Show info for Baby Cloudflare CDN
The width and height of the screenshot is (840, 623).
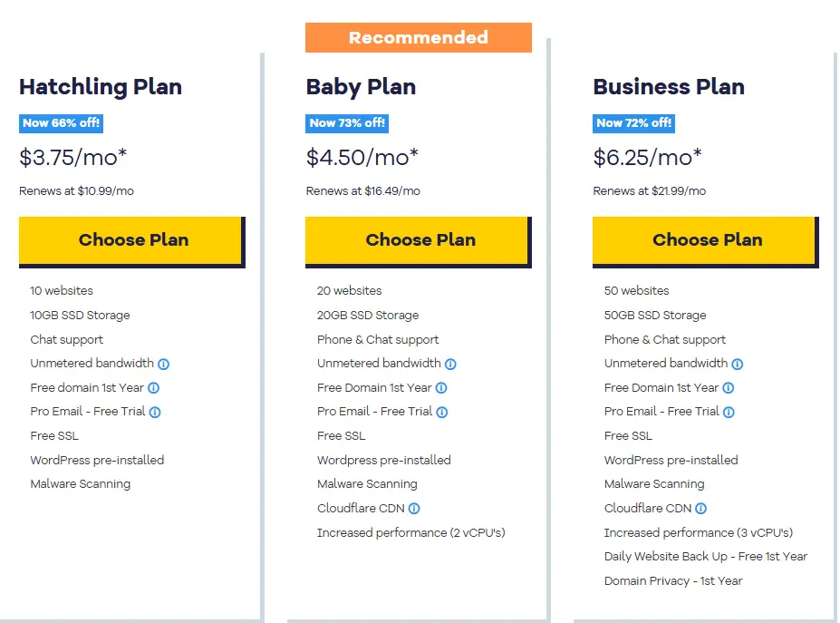[x=414, y=509]
